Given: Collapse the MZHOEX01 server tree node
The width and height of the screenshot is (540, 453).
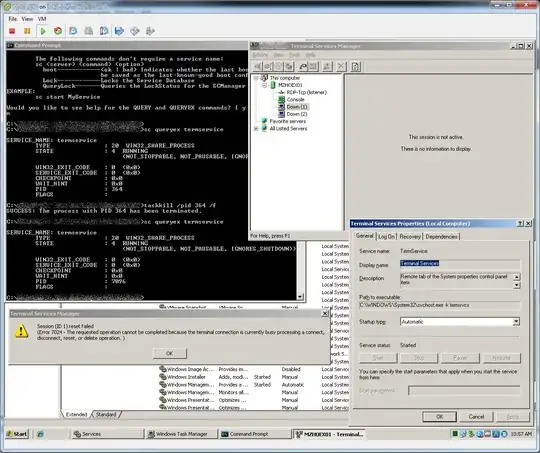Looking at the screenshot, I should click(x=264, y=85).
